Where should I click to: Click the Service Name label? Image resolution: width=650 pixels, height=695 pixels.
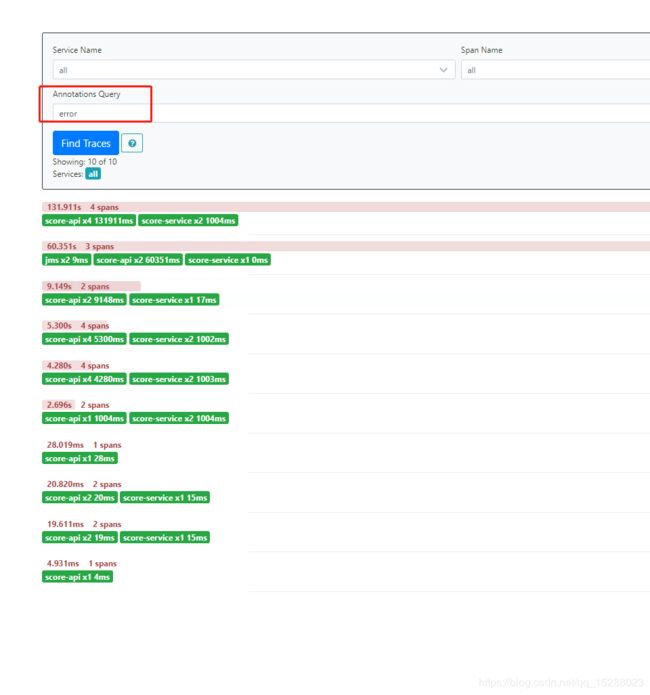[77, 50]
